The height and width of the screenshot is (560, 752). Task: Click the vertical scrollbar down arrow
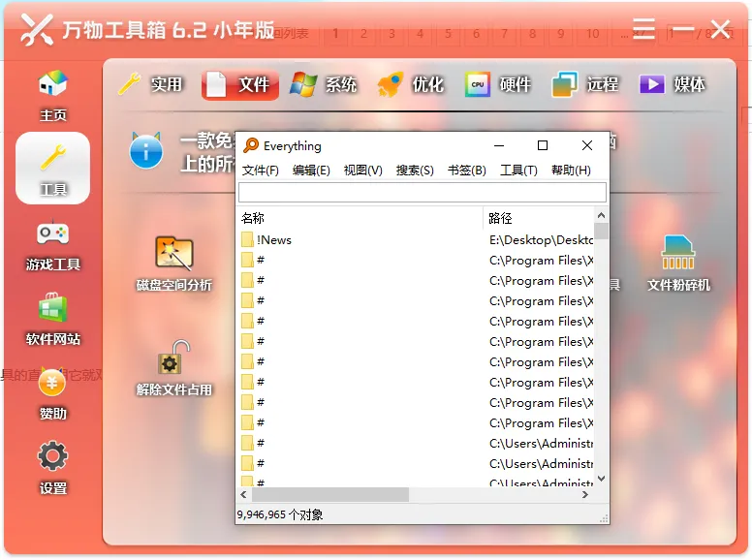(x=602, y=479)
